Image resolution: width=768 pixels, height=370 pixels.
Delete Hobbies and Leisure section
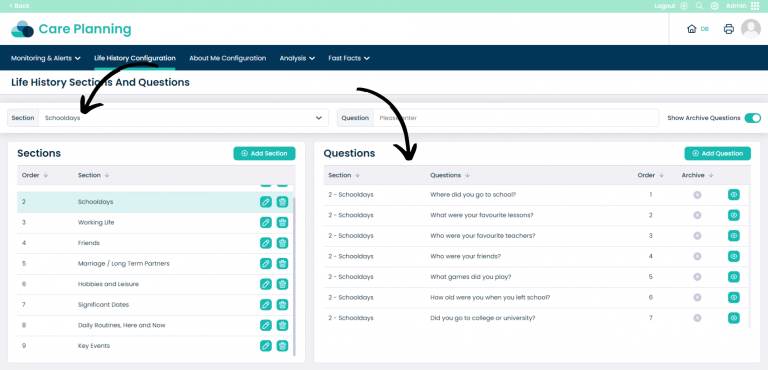(x=282, y=284)
